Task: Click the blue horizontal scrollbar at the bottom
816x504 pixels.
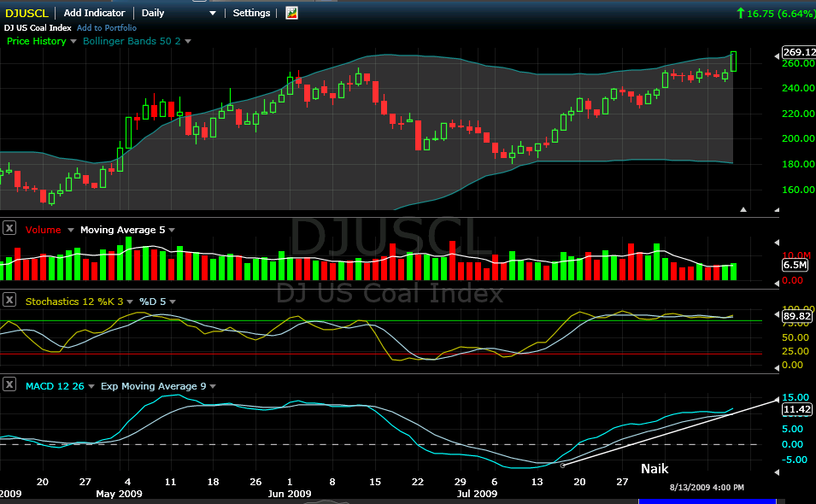Action: pos(707,501)
